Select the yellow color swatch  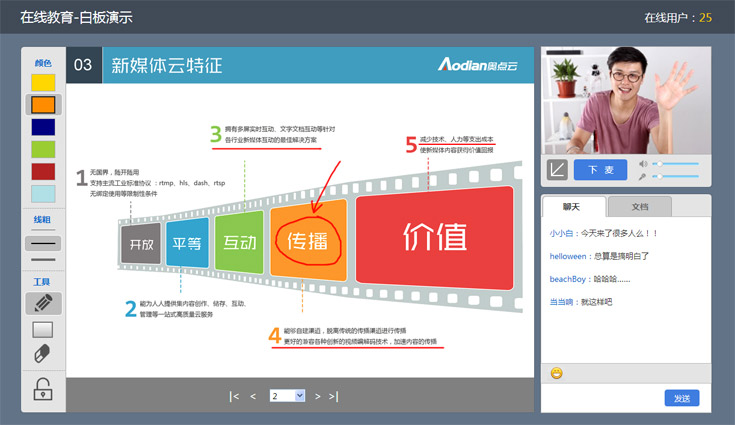[x=43, y=82]
